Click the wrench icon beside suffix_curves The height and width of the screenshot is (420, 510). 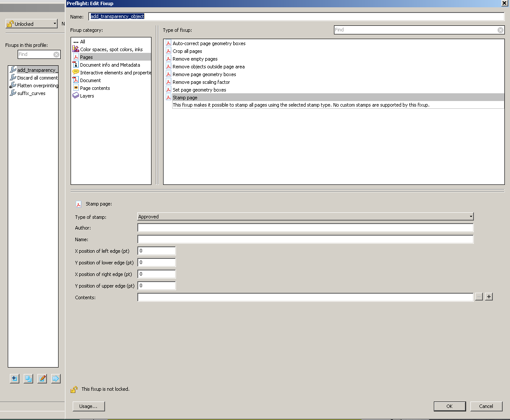coord(13,93)
